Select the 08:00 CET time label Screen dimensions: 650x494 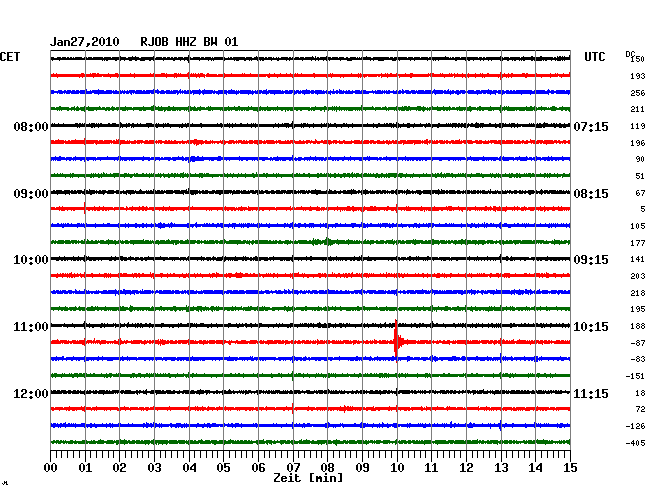pos(31,127)
